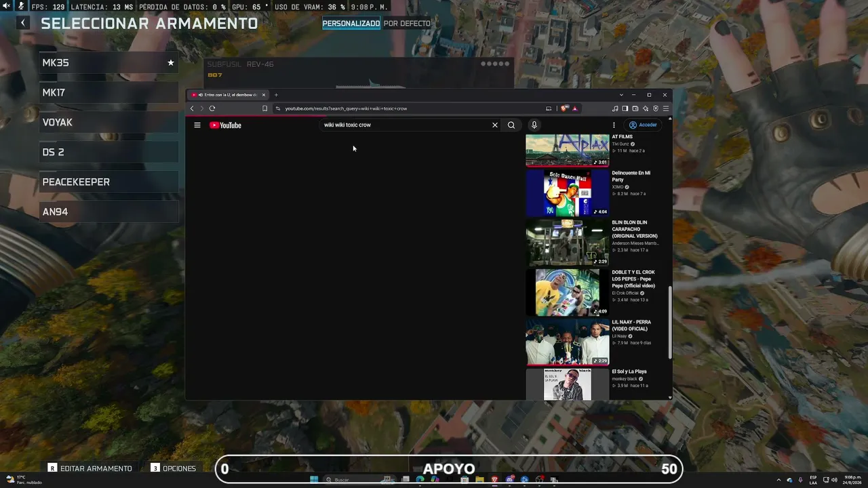The width and height of the screenshot is (868, 488).
Task: Toggle the MK35 favorite star
Action: click(x=171, y=62)
